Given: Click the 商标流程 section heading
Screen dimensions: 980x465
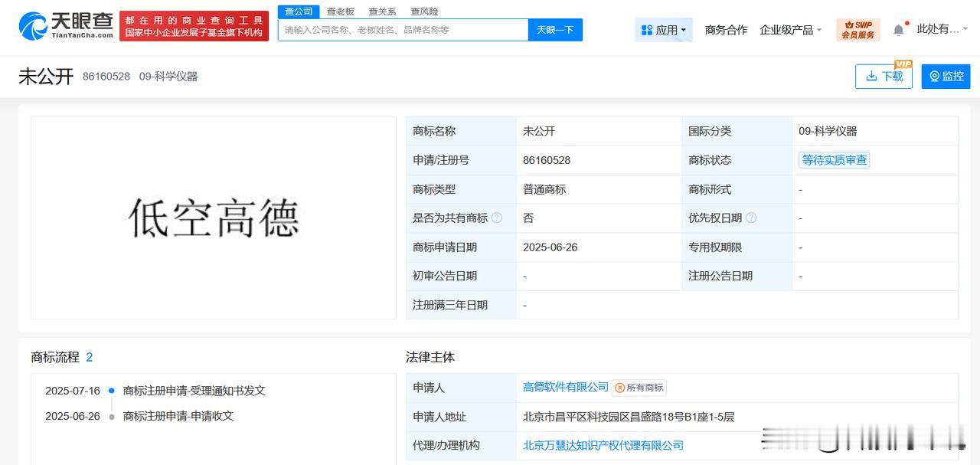Looking at the screenshot, I should [x=55, y=357].
